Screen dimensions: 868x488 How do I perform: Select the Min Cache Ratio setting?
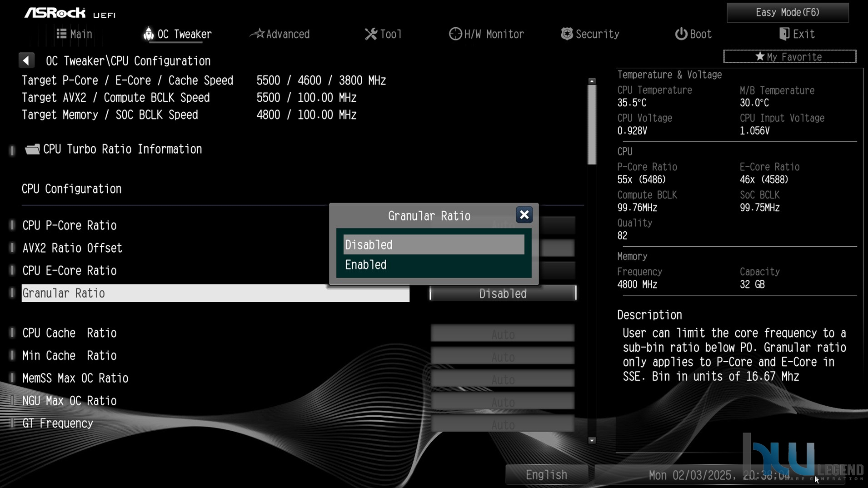pos(70,356)
